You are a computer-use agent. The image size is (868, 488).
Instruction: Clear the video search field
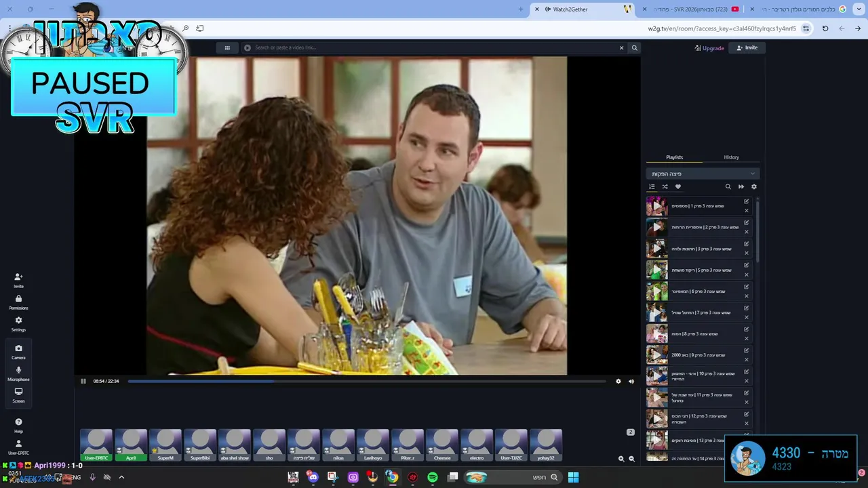621,47
